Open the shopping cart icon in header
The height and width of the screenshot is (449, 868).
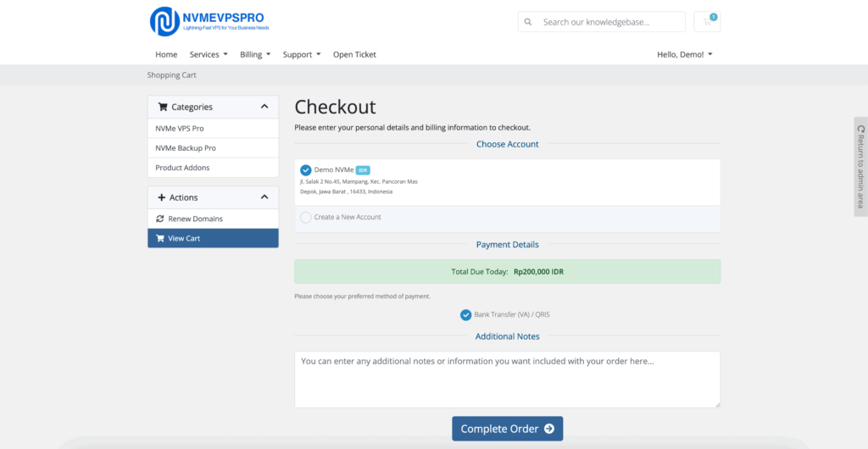[706, 22]
